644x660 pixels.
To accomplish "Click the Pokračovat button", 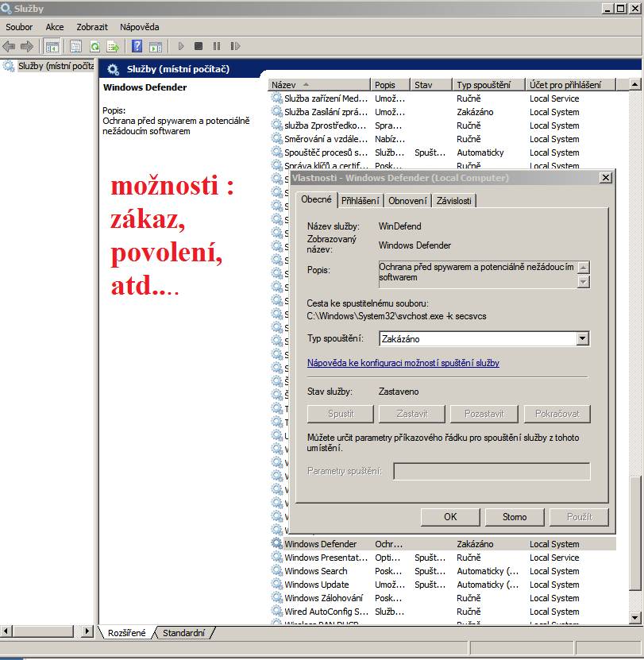I will pyautogui.click(x=557, y=414).
